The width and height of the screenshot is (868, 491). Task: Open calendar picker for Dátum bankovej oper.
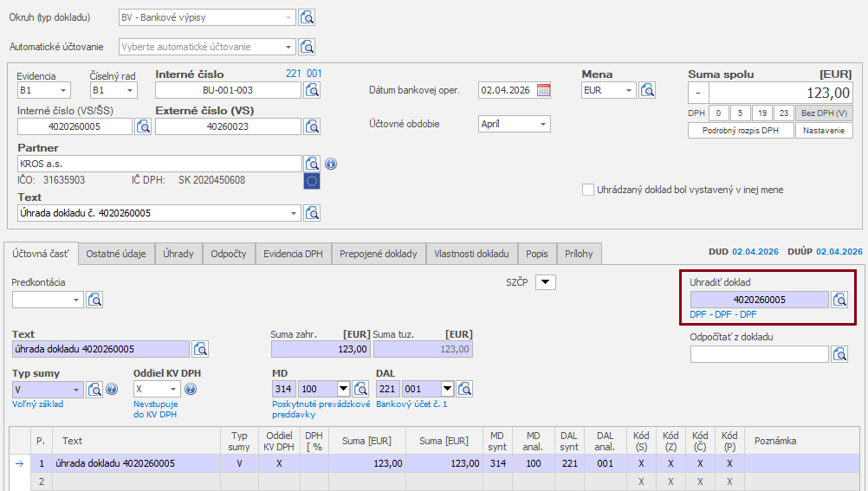543,90
